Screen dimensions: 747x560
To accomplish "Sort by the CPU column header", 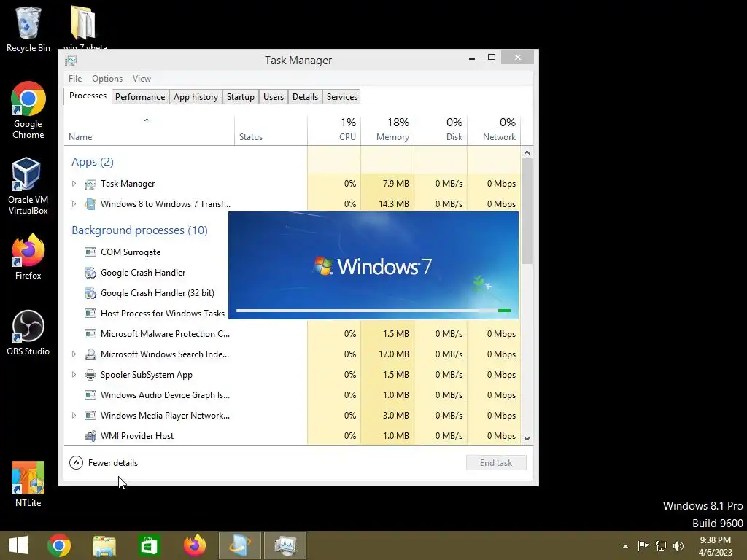I will [x=334, y=130].
